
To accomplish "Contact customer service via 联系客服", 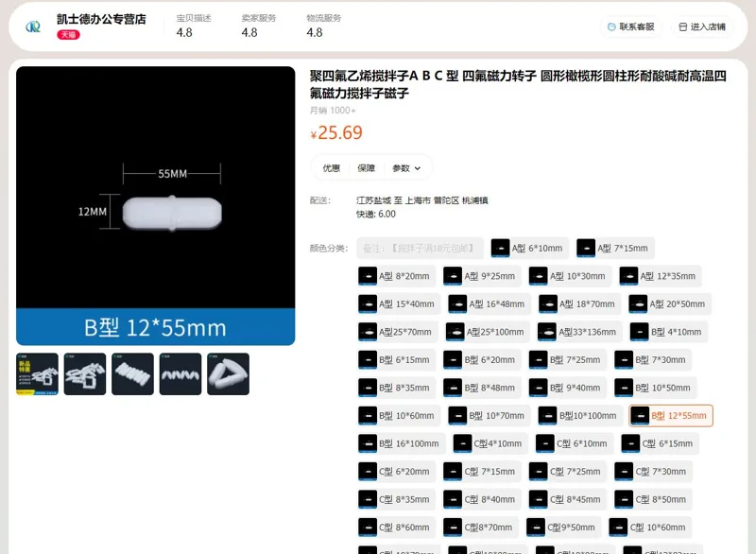I will (631, 26).
